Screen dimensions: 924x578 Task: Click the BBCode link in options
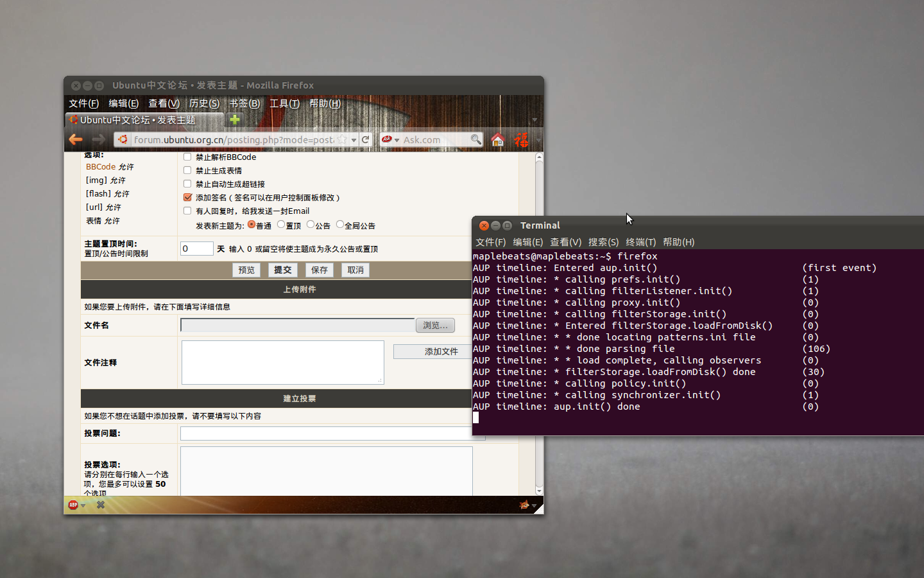[101, 166]
